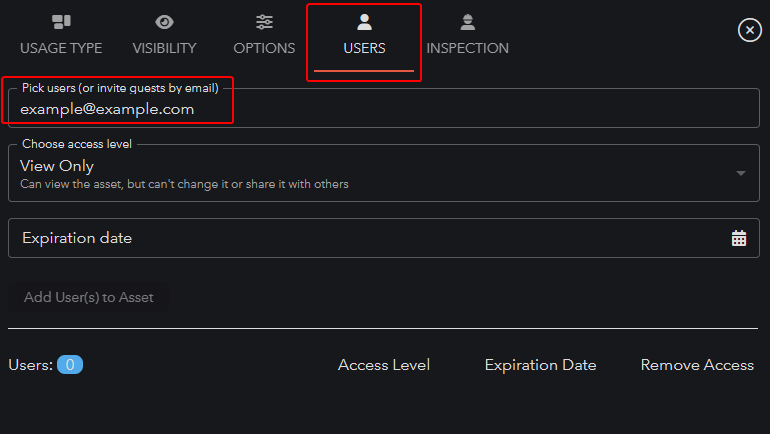
Task: Click the Users count badge
Action: point(70,365)
